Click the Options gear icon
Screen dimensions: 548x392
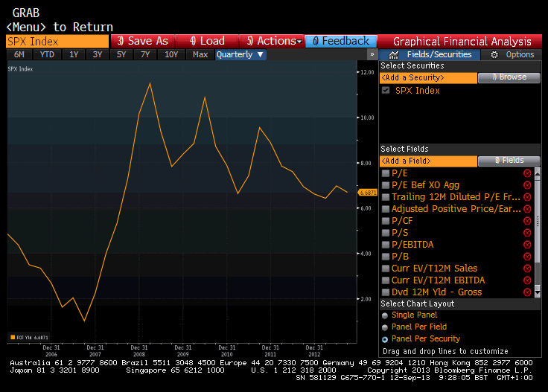(x=494, y=54)
